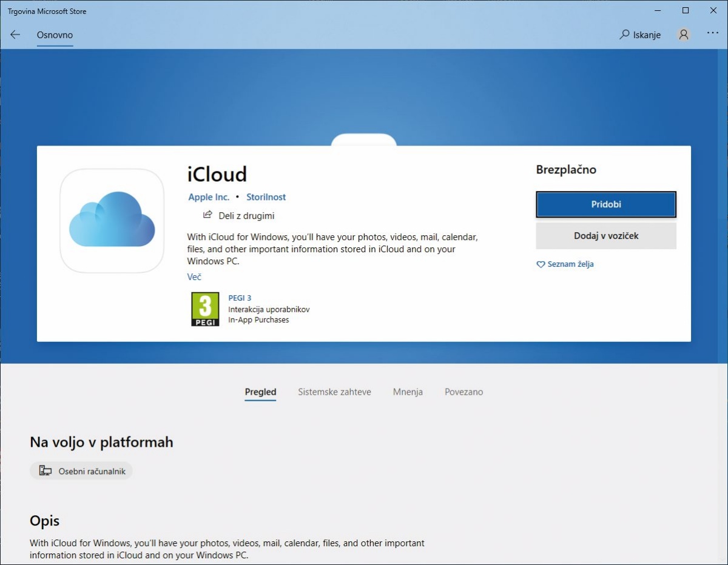The height and width of the screenshot is (565, 728).
Task: Click the Brezplačno price label
Action: 566,170
